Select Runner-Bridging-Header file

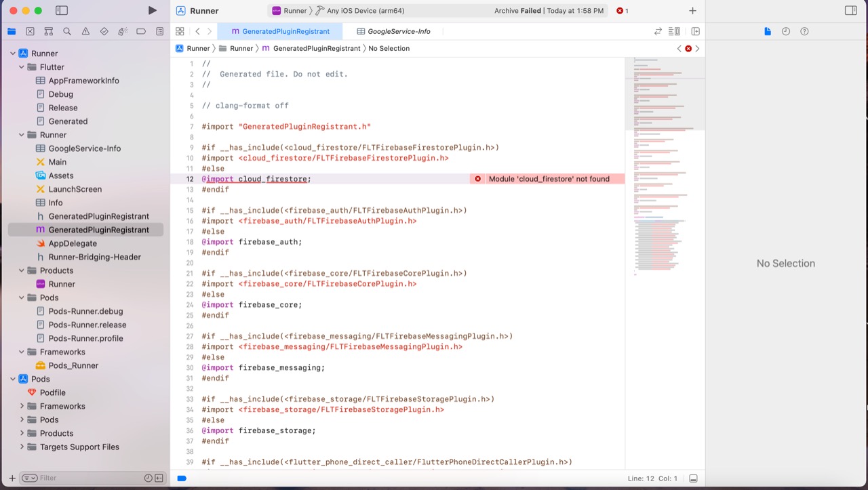(94, 257)
